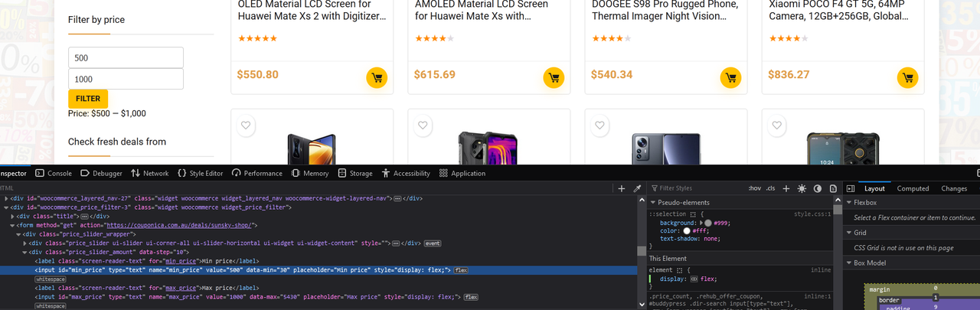Viewport: 980px width, 310px height.
Task: Click the #999 background color swatch
Action: (x=708, y=223)
